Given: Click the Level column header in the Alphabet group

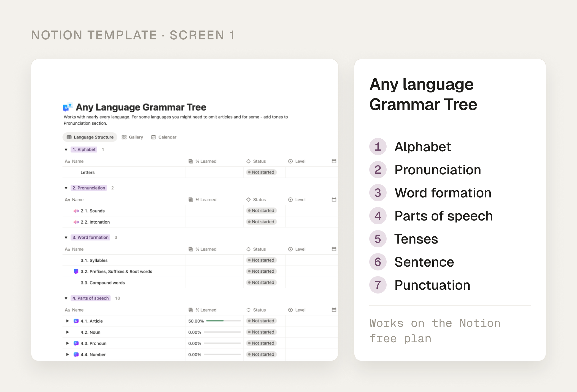Looking at the screenshot, I should coord(297,161).
